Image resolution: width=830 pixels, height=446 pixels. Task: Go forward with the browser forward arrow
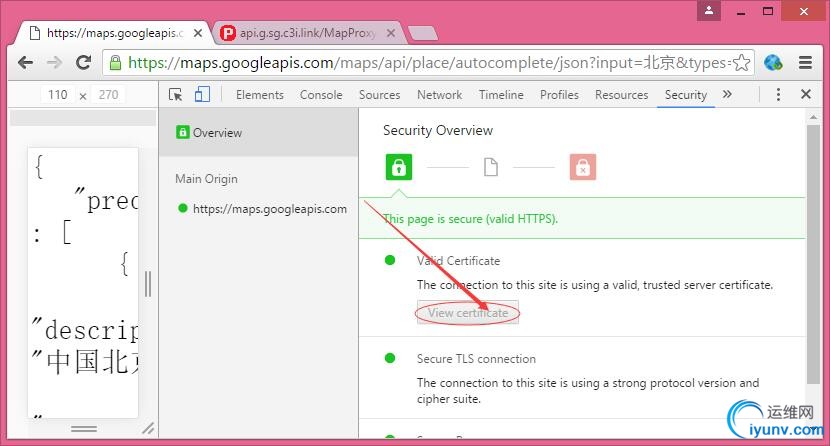(54, 63)
